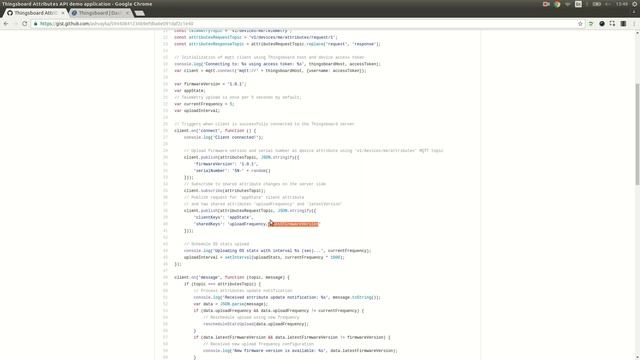Image resolution: width=640 pixels, height=360 pixels.
Task: Open the 13:48 clock calendar
Action: click(622, 4)
